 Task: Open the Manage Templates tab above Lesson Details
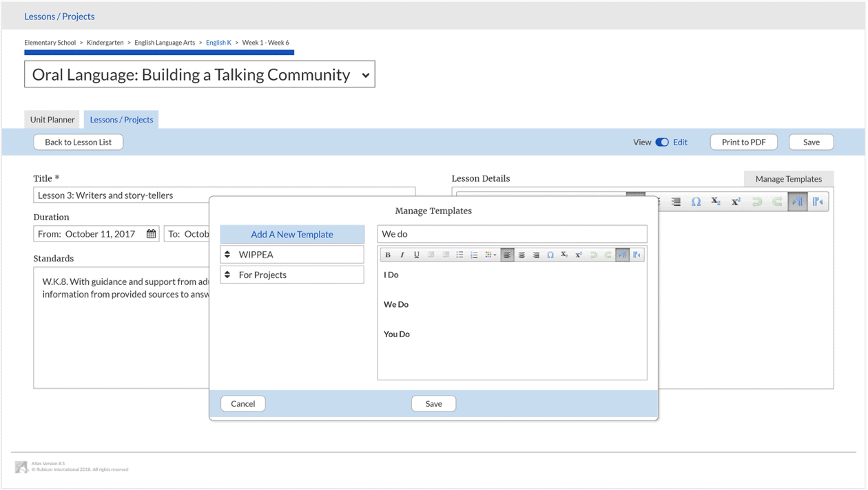pyautogui.click(x=789, y=179)
